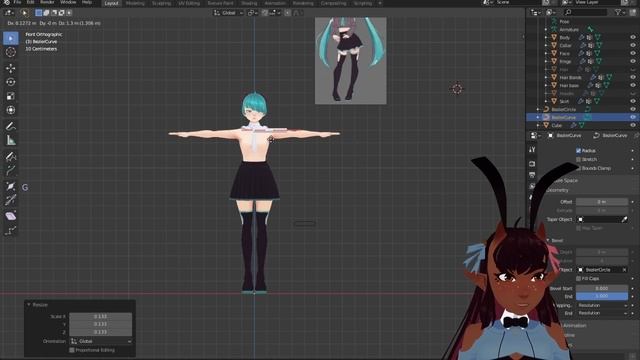Collapse the Resize operator panel

point(29,305)
